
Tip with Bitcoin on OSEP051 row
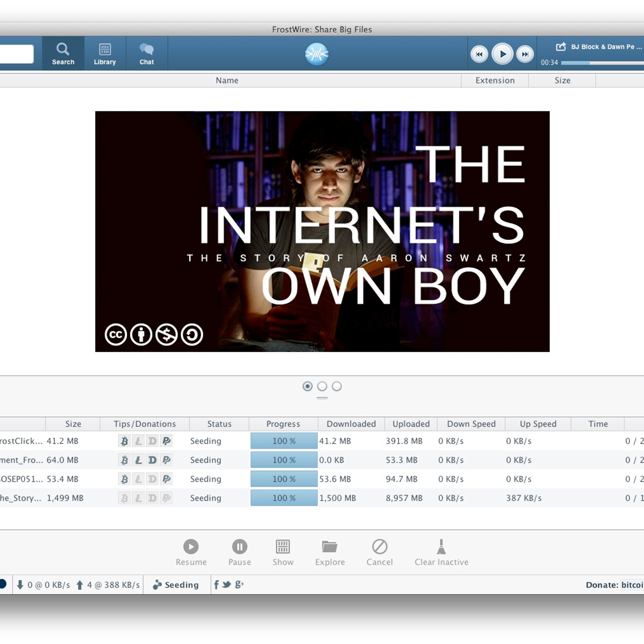pyautogui.click(x=124, y=479)
